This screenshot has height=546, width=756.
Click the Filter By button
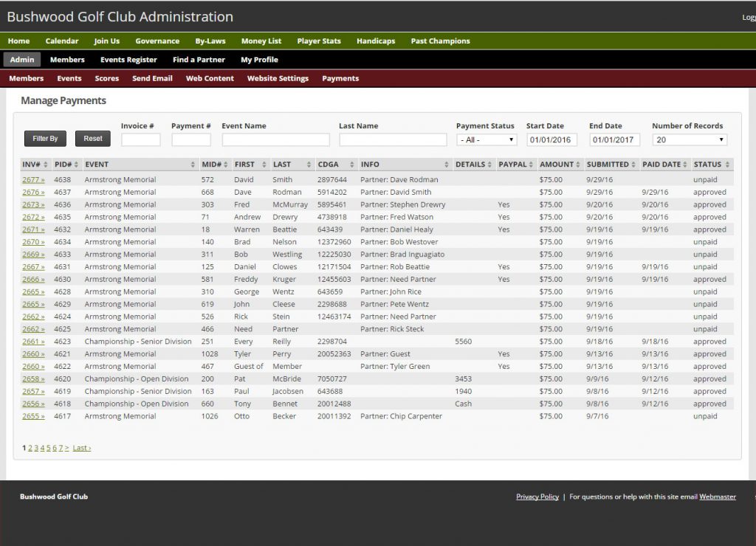pos(45,139)
